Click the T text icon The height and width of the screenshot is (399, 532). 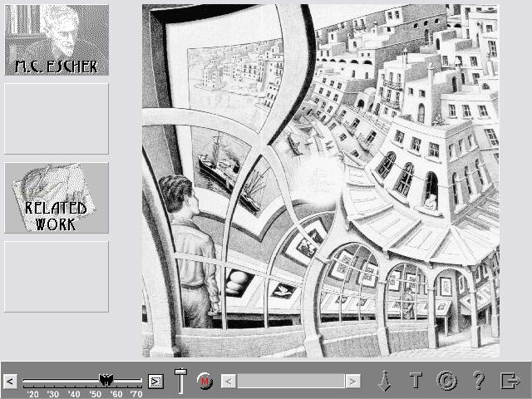(416, 381)
